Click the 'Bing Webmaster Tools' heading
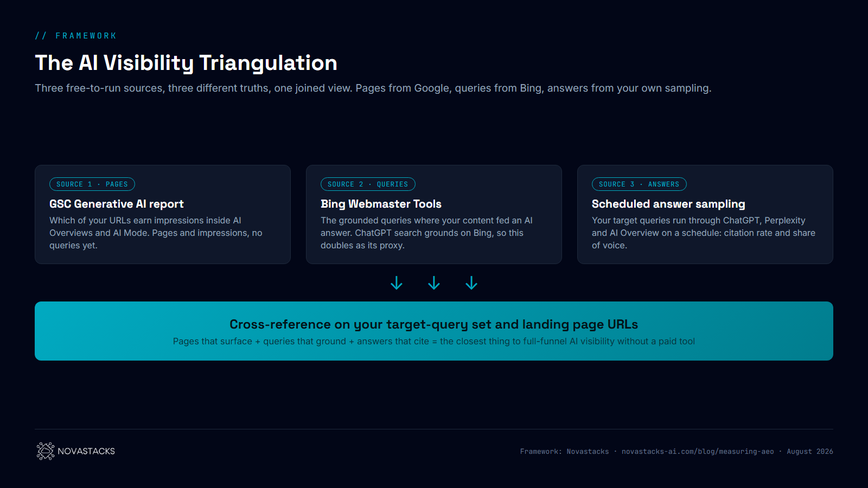This screenshot has width=868, height=488. [x=381, y=204]
